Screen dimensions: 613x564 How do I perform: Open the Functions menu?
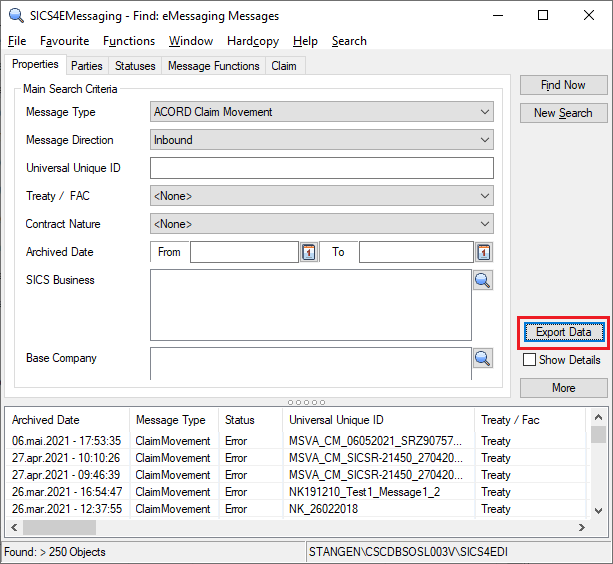pos(129,41)
